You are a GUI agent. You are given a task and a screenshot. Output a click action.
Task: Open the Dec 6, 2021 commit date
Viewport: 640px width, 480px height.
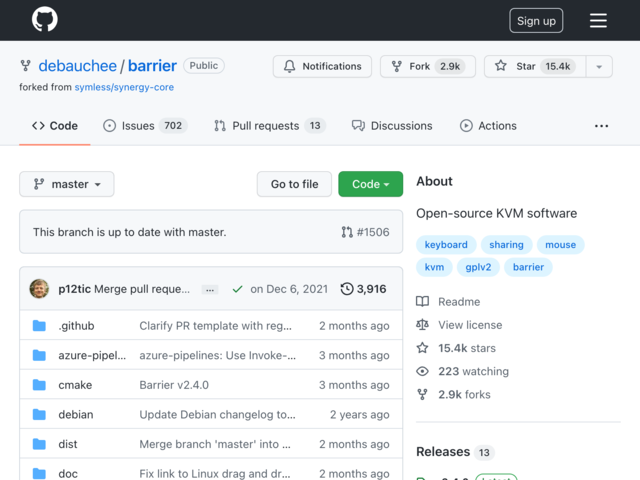pos(289,289)
